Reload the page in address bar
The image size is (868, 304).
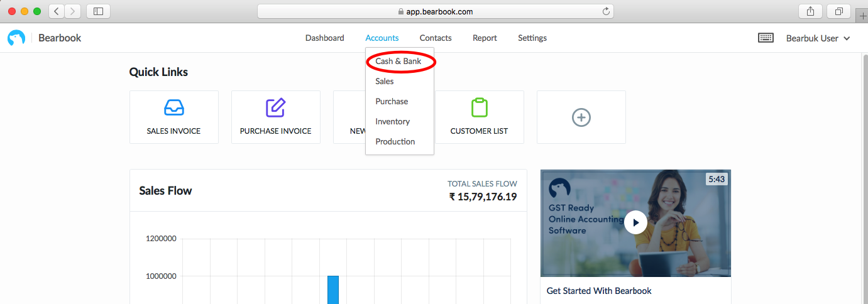coord(606,11)
